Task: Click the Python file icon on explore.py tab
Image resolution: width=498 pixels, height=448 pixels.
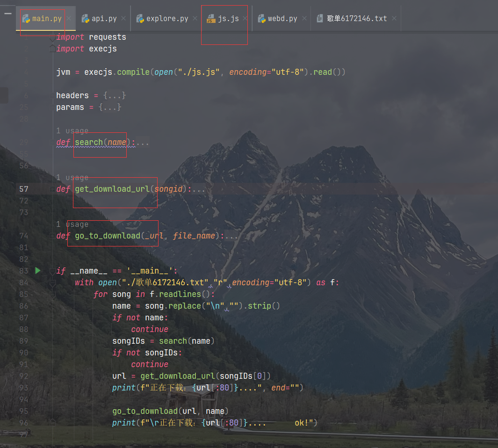Action: [140, 19]
